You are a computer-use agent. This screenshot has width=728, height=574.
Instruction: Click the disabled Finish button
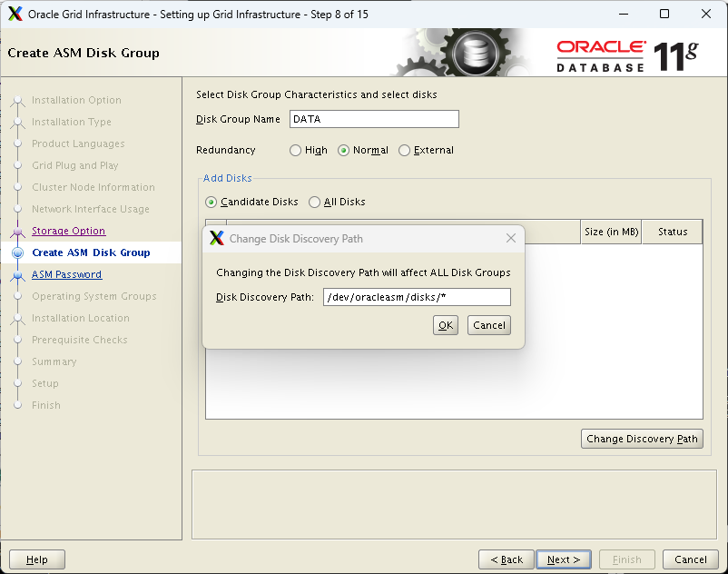point(626,559)
